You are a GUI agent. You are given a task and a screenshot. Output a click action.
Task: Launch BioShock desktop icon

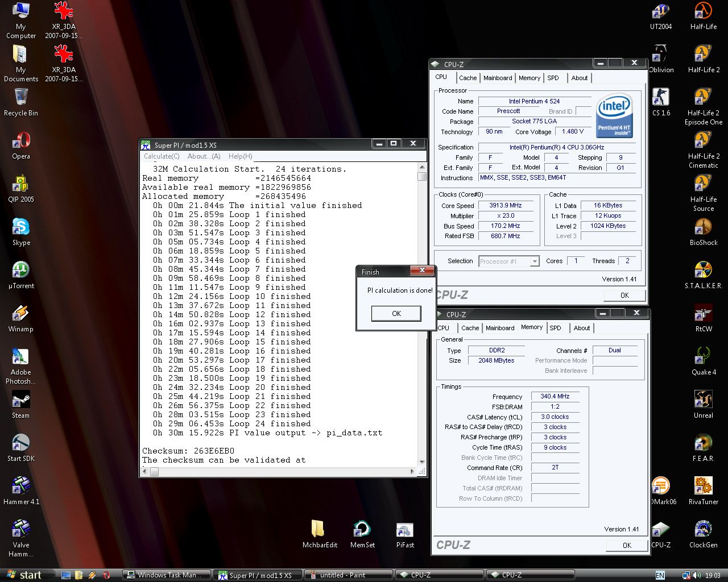[x=704, y=232]
